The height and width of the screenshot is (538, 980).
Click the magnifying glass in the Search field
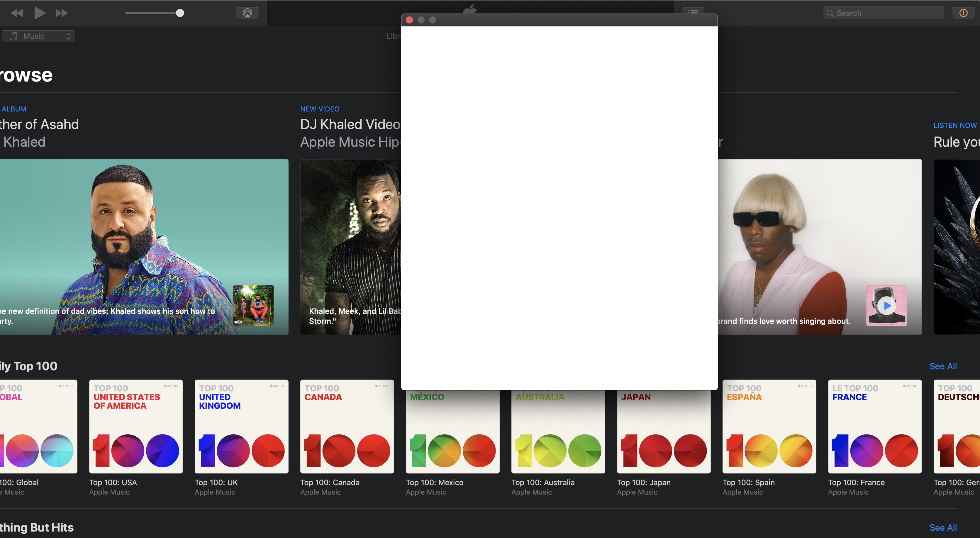click(x=831, y=13)
